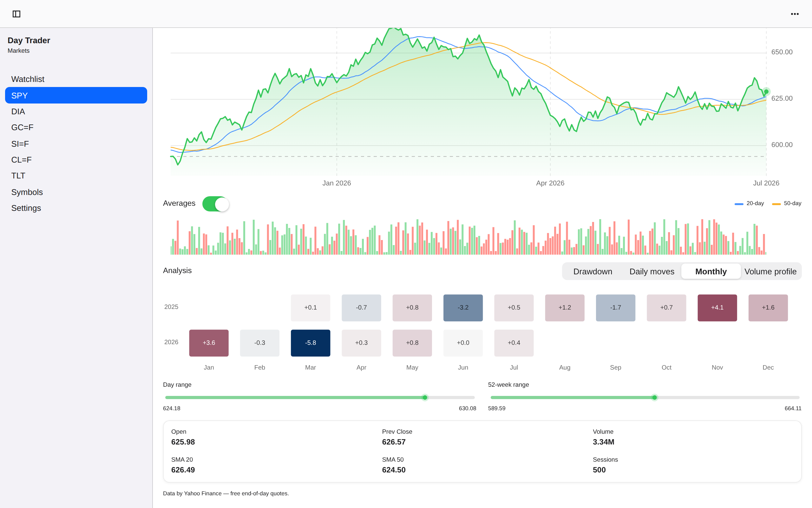Click the January 2026 +3.6 heatmap cell
Viewport: 812px width, 508px height.
pos(209,343)
